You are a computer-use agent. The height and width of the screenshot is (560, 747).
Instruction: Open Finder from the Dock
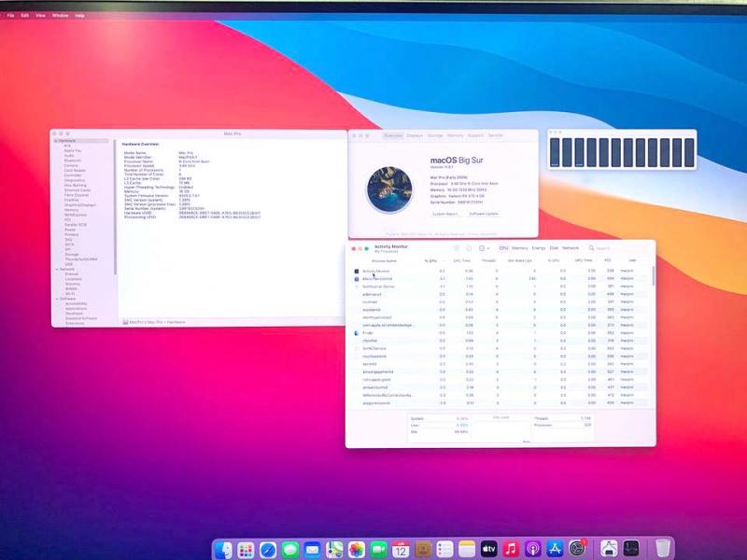(223, 550)
